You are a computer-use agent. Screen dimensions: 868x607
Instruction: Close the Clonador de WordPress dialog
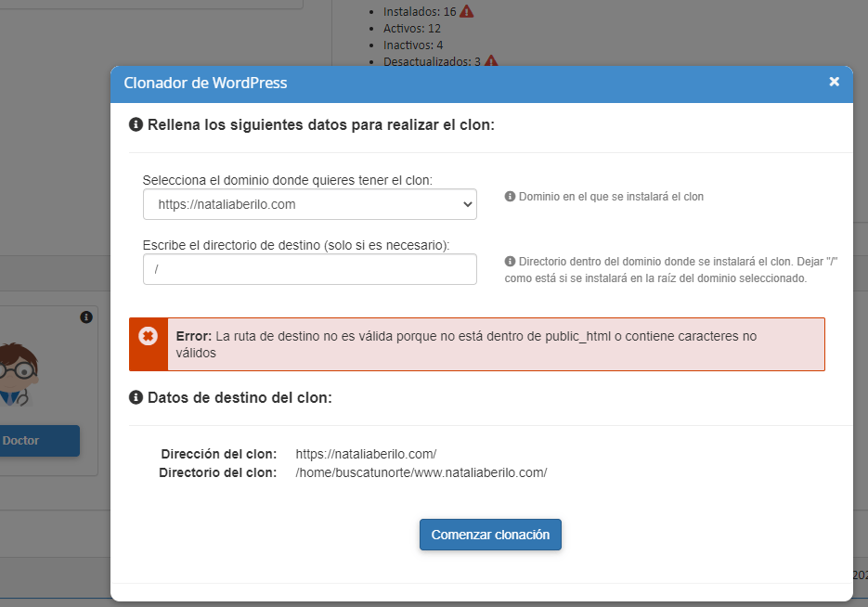834,82
